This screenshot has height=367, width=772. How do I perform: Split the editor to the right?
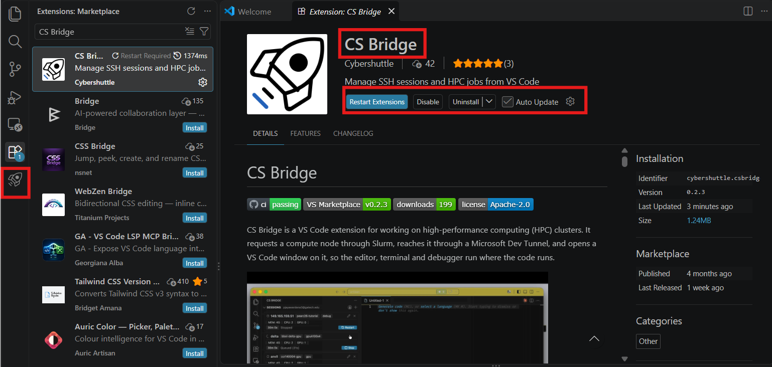tap(748, 11)
